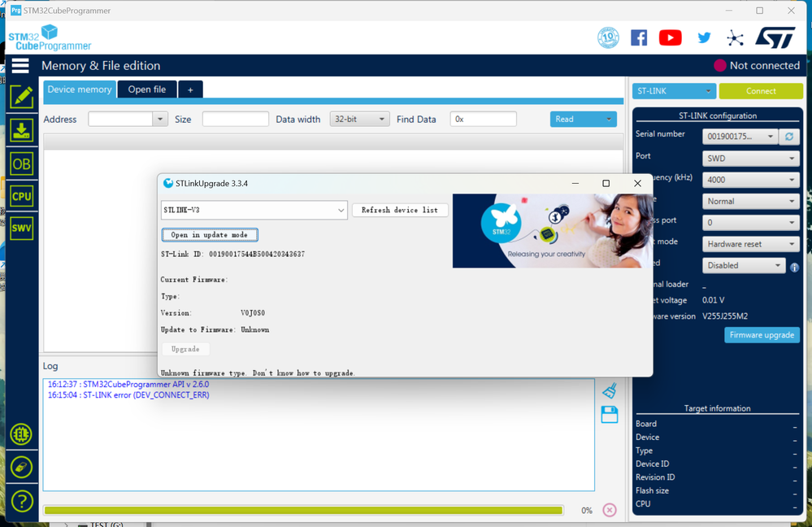
Task: Maximize the STLinkUpgrade dialog
Action: pyautogui.click(x=606, y=184)
